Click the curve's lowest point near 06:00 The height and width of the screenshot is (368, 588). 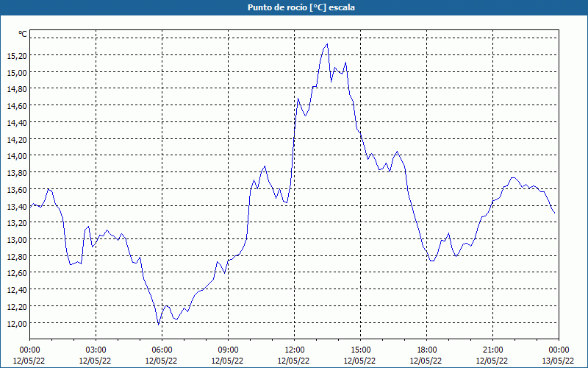click(159, 325)
